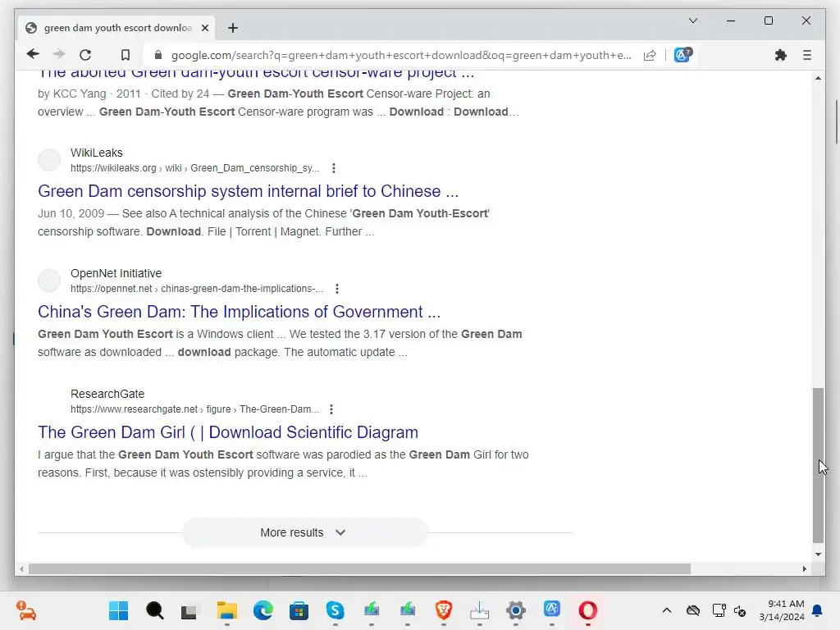Open a new browser tab
The image size is (840, 630).
tap(232, 28)
